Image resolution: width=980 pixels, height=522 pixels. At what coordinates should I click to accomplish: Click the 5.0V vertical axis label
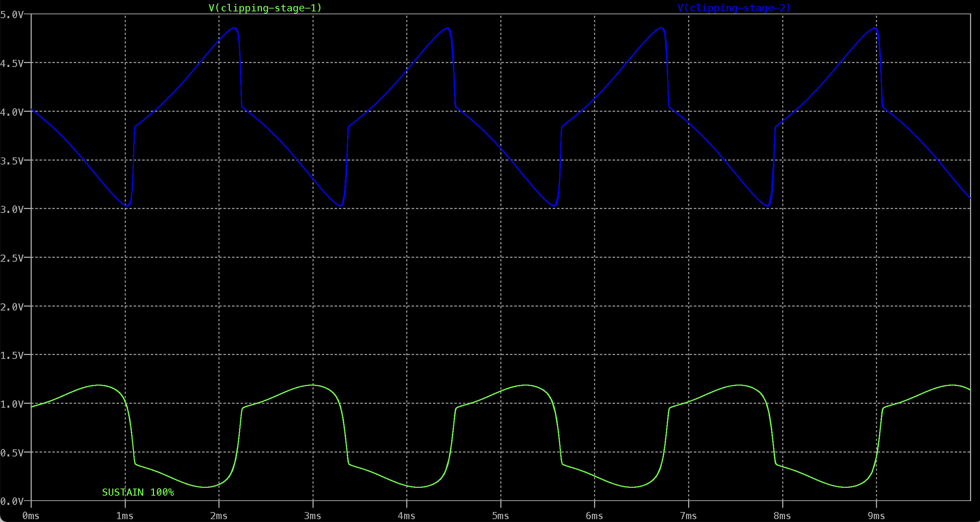(x=12, y=15)
